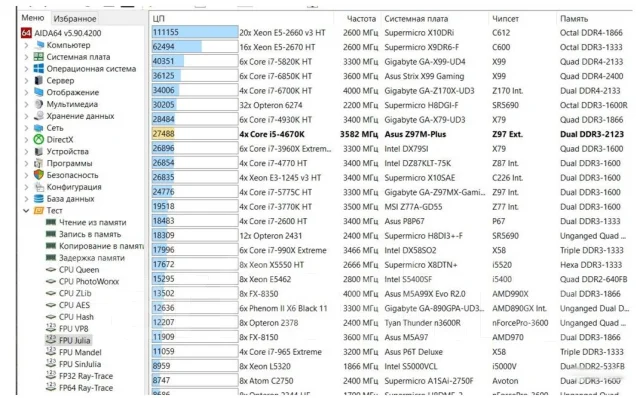Expand the Компьютер node
The image size is (640, 398).
pos(27,45)
